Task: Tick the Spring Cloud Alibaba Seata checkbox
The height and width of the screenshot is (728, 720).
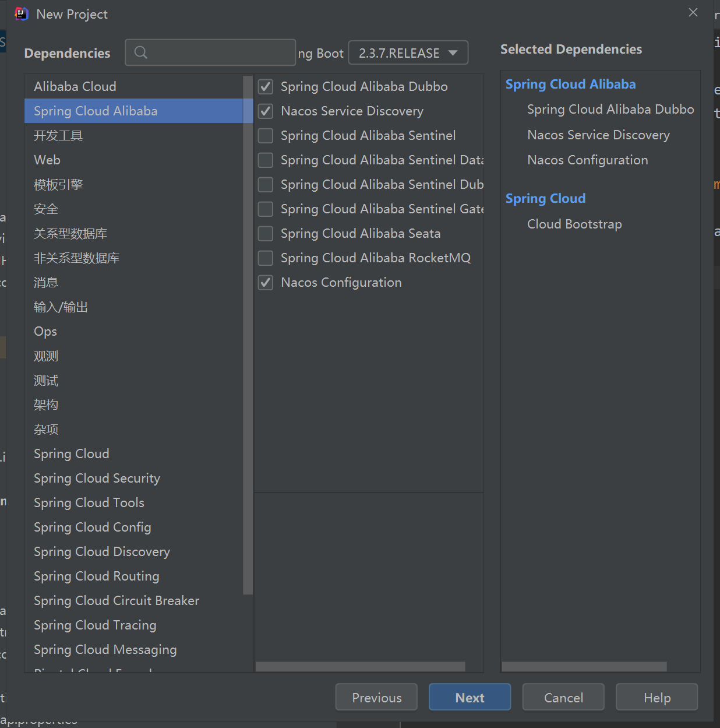Action: [x=266, y=234]
